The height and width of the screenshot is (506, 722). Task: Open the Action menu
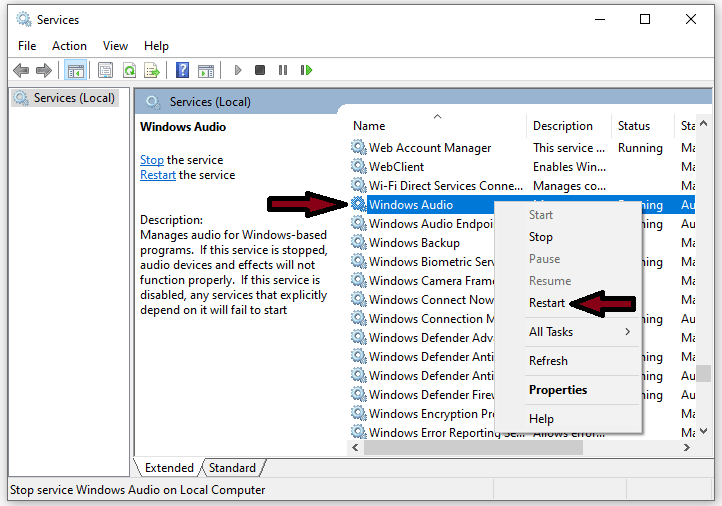(x=70, y=46)
